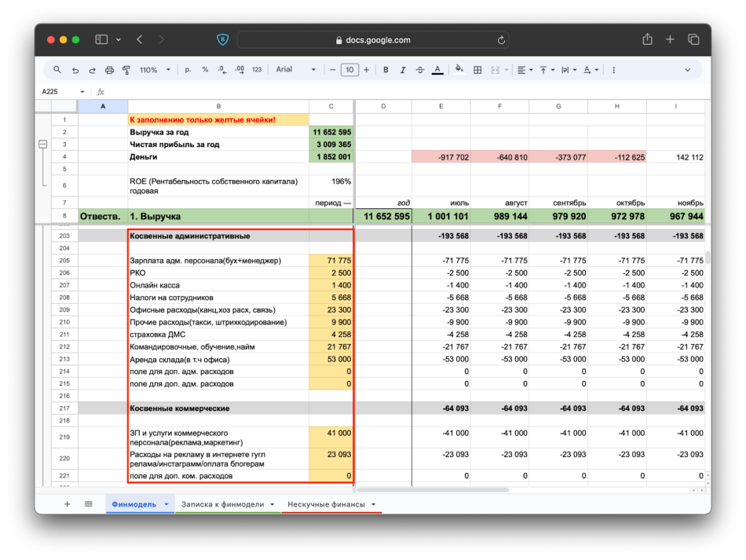746x560 pixels.
Task: Switch to the Нескучные финансы sheet tab
Action: (326, 504)
